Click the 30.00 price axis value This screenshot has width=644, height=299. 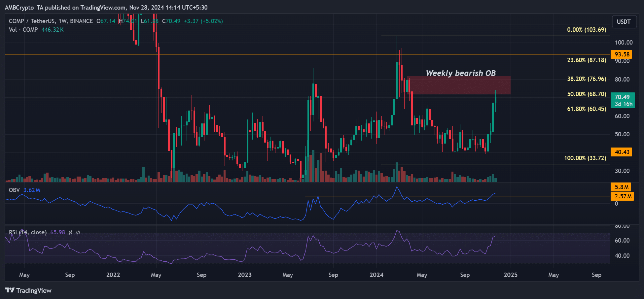[622, 171]
